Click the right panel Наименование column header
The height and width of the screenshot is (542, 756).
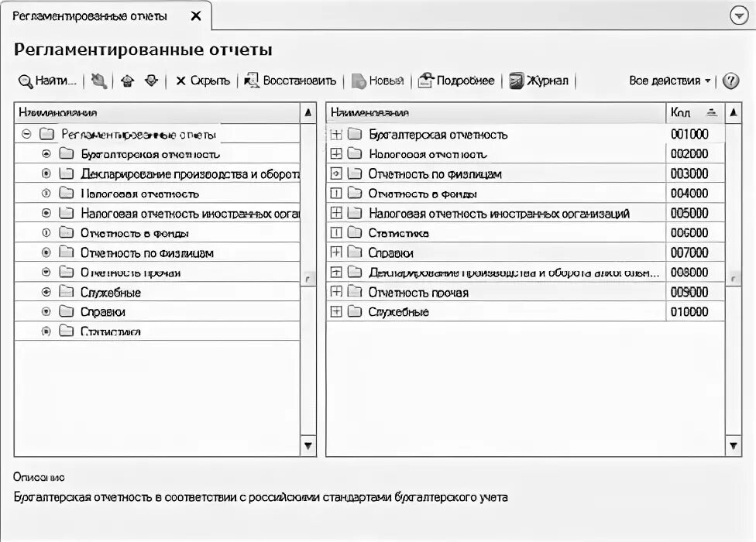click(x=496, y=113)
